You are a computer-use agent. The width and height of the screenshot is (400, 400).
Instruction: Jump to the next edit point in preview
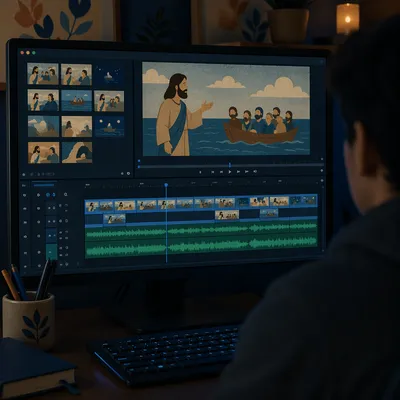point(247,172)
